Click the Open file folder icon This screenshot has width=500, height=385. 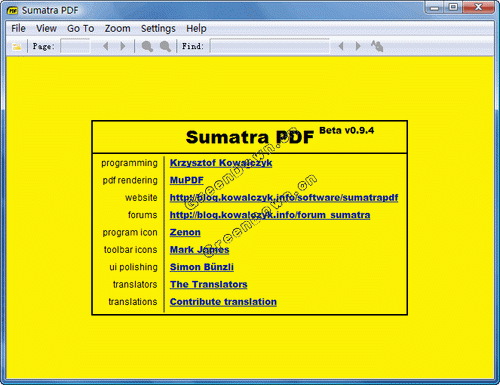pyautogui.click(x=16, y=46)
